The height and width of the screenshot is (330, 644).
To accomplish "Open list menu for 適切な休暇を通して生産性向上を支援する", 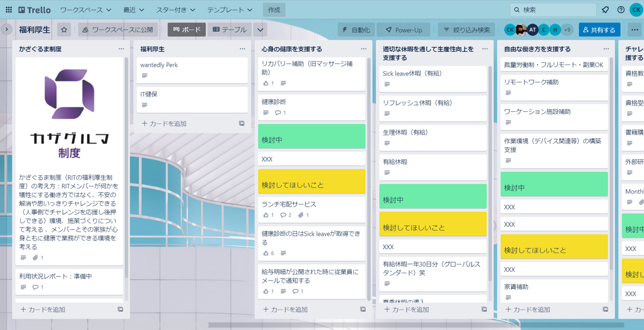I will 485,49.
